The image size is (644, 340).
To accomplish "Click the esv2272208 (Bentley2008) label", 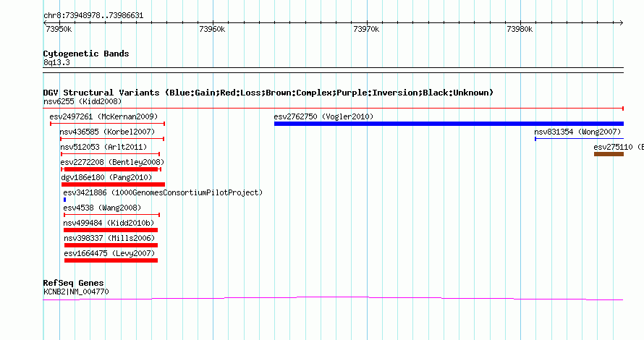I will coord(112,162).
